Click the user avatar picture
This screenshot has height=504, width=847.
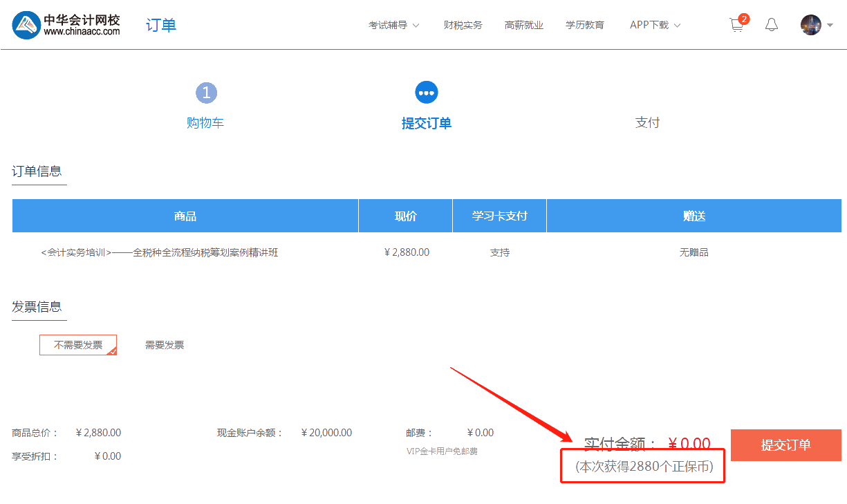(x=811, y=25)
